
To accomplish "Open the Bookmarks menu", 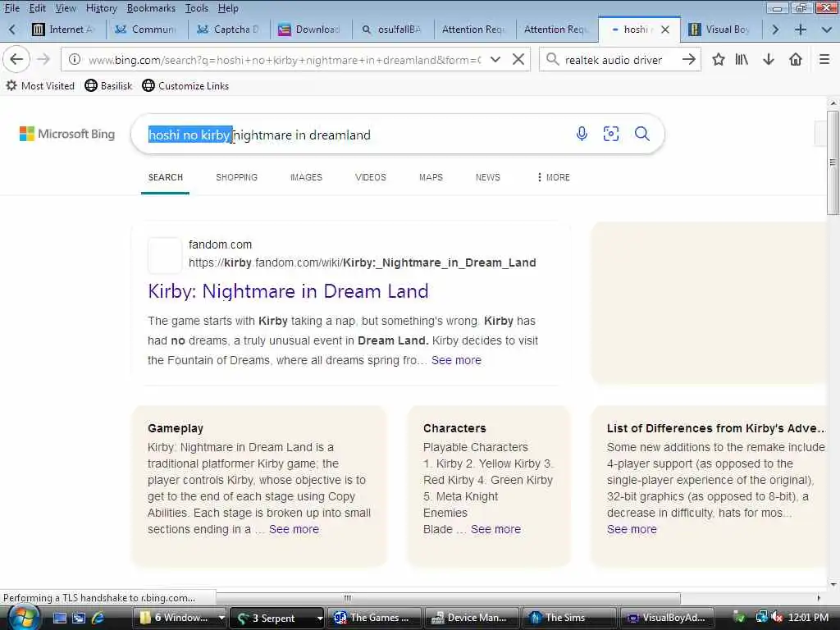I will [x=151, y=8].
